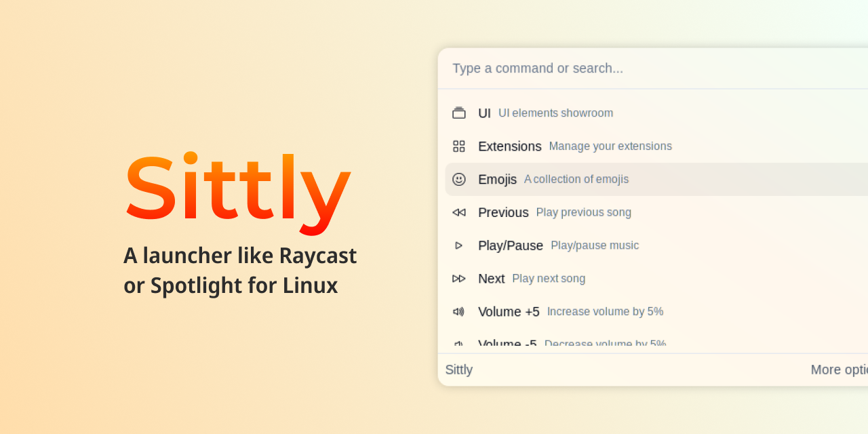Click the smiley face Emojis icon
The height and width of the screenshot is (434, 868).
[x=459, y=179]
